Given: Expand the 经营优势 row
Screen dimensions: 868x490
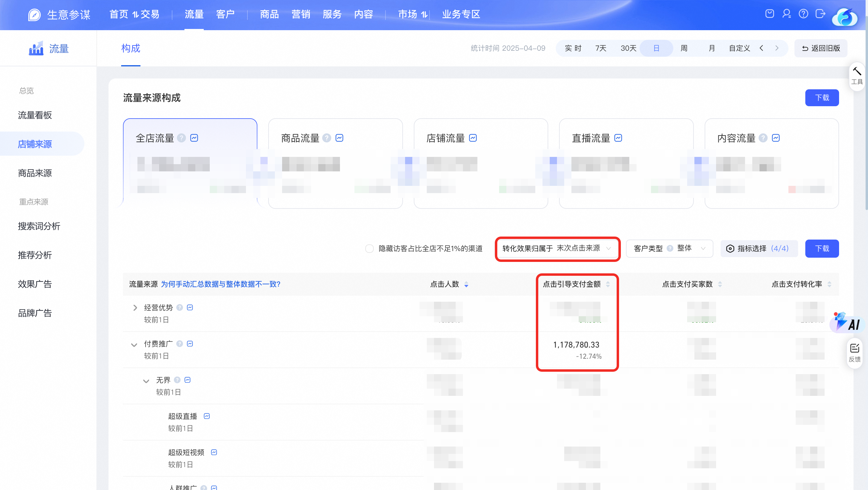Looking at the screenshot, I should click(135, 307).
